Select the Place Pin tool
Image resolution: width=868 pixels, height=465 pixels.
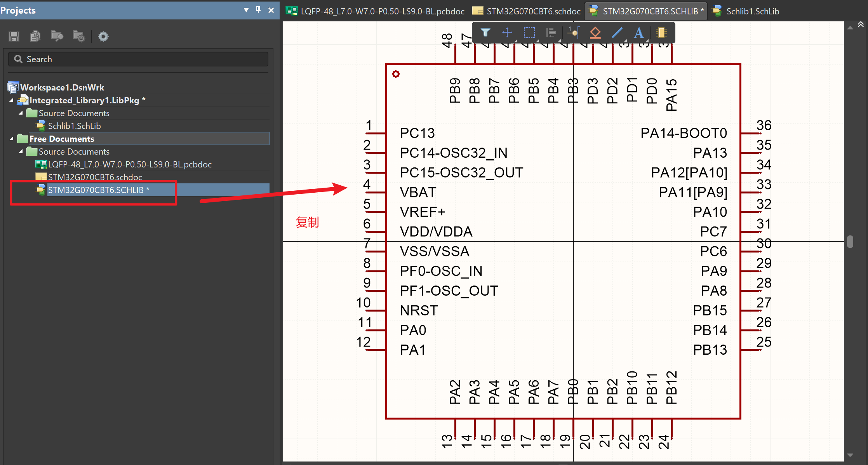coord(573,33)
